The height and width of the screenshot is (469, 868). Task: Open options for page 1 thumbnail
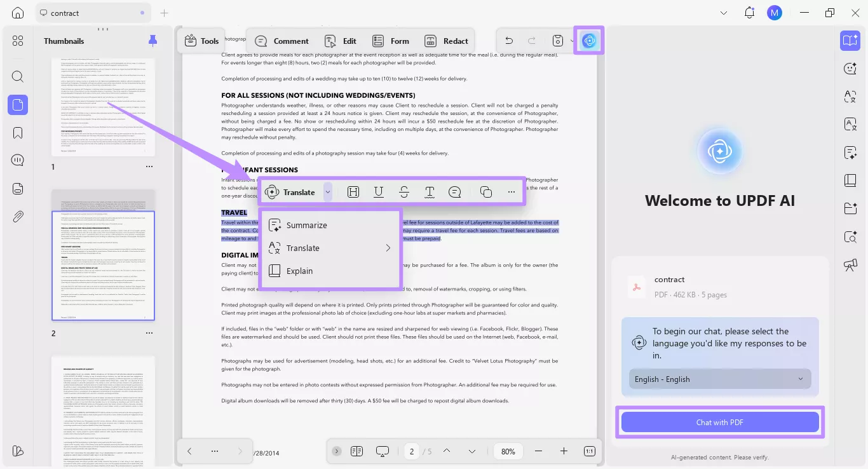point(149,167)
